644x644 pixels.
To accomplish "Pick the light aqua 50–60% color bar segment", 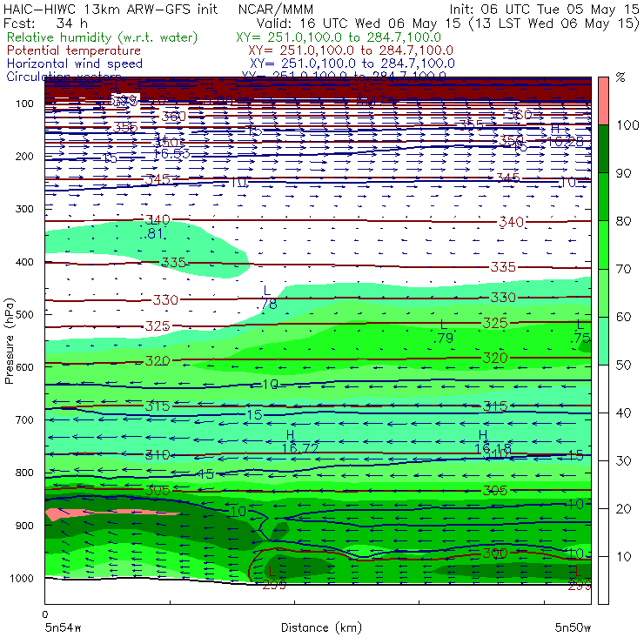I will coord(603,340).
